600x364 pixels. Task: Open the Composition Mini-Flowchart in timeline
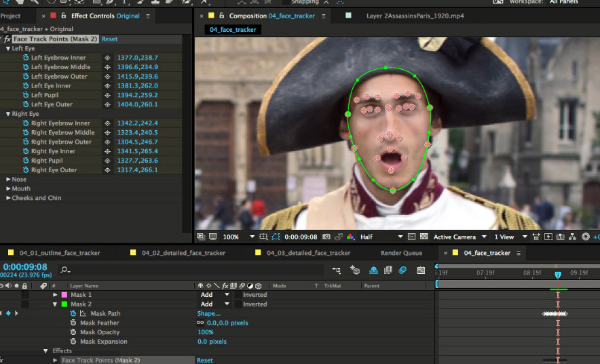tap(337, 270)
